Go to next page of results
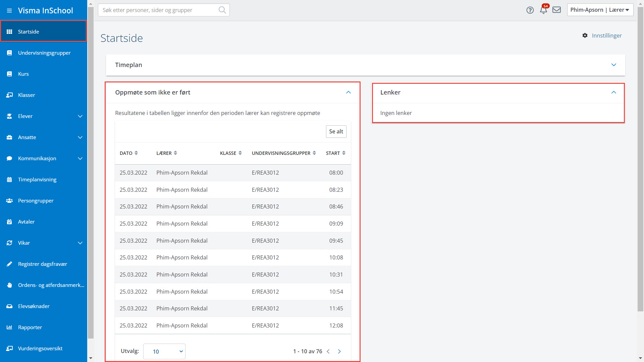The width and height of the screenshot is (644, 362). (339, 351)
